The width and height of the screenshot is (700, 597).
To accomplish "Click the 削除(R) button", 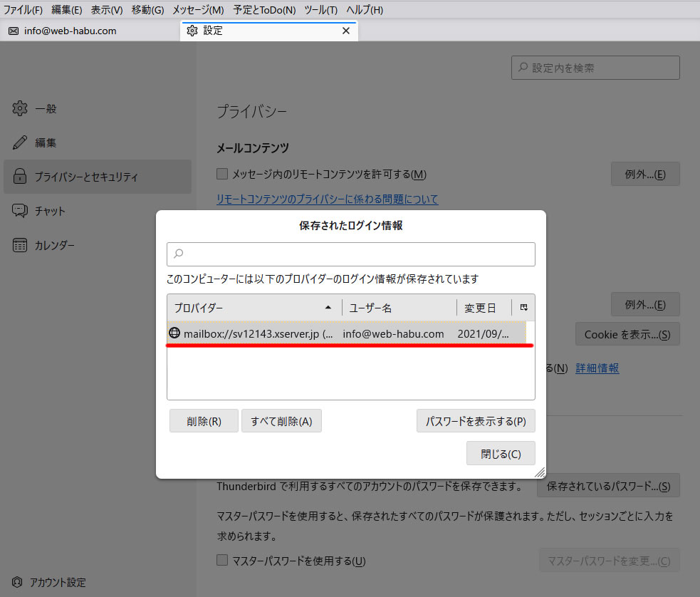I will [x=204, y=421].
